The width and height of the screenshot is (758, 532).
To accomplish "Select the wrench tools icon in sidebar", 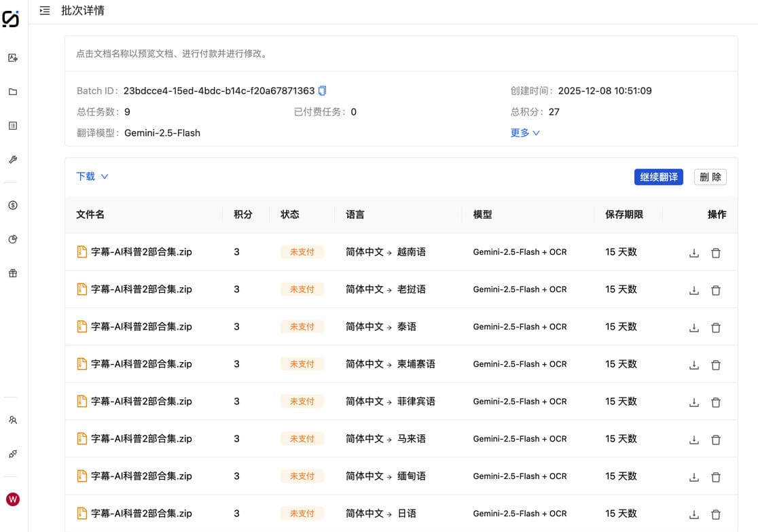I will 12,160.
